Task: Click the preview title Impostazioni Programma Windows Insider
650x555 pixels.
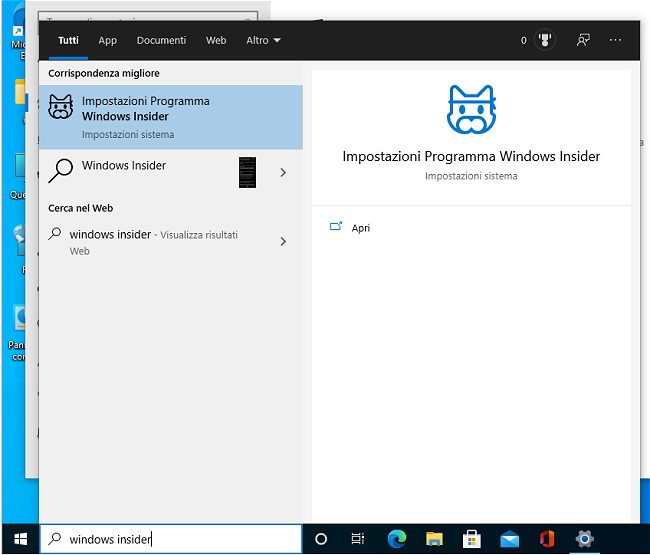Action: pos(471,156)
